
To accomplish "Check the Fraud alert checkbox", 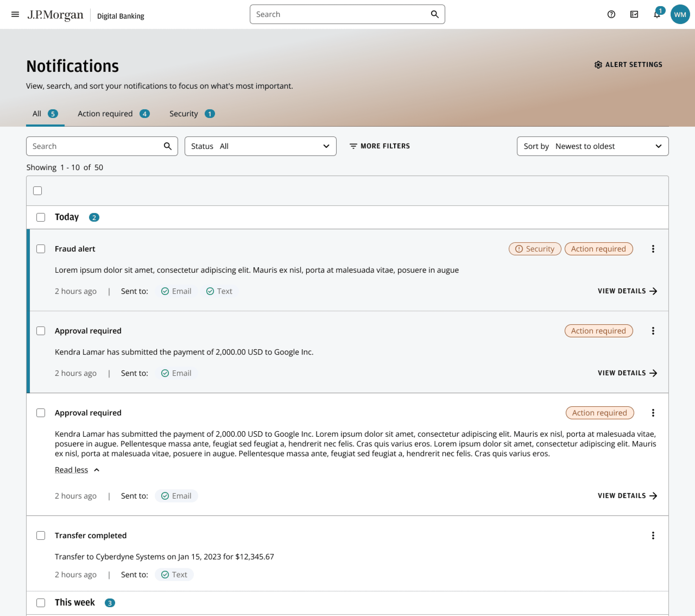I will pos(41,249).
